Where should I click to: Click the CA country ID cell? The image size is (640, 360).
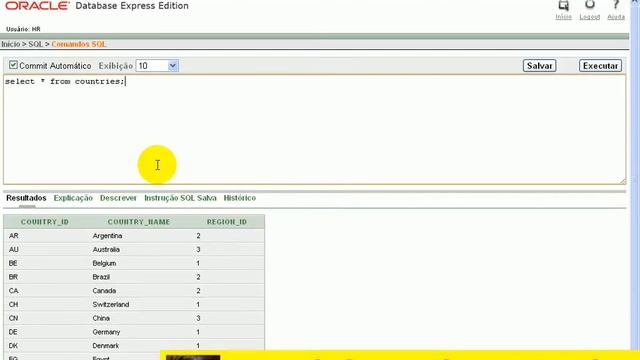pyautogui.click(x=13, y=291)
